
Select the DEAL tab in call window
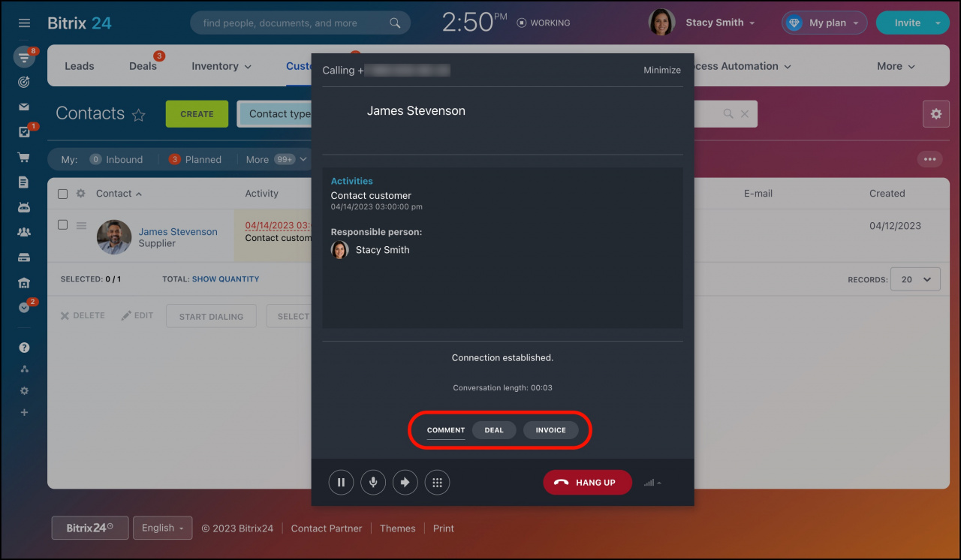coord(494,430)
